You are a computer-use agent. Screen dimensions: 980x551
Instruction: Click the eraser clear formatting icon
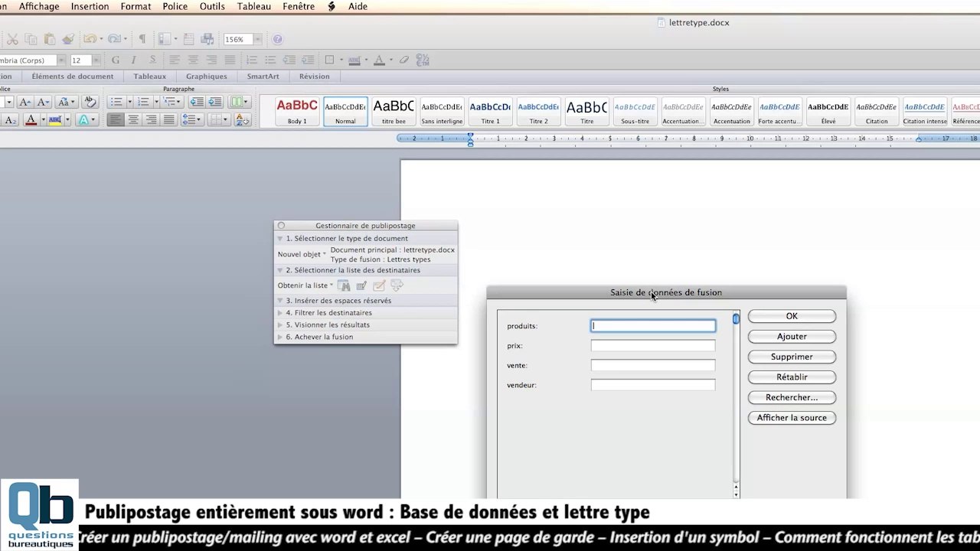[403, 60]
